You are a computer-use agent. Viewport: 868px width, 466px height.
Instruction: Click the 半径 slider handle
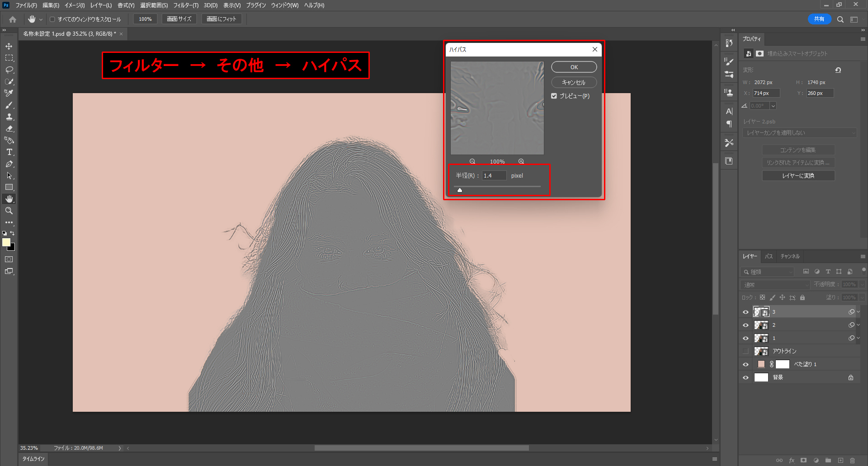[x=460, y=190]
